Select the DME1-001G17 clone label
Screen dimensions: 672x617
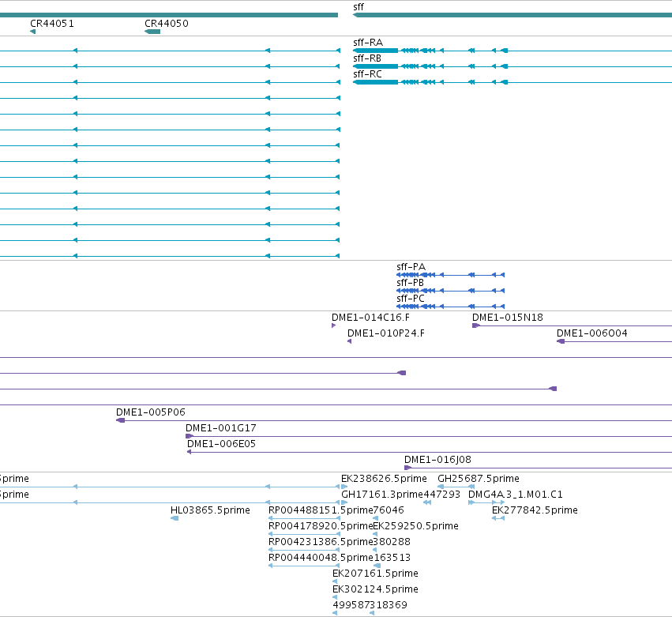click(x=221, y=428)
